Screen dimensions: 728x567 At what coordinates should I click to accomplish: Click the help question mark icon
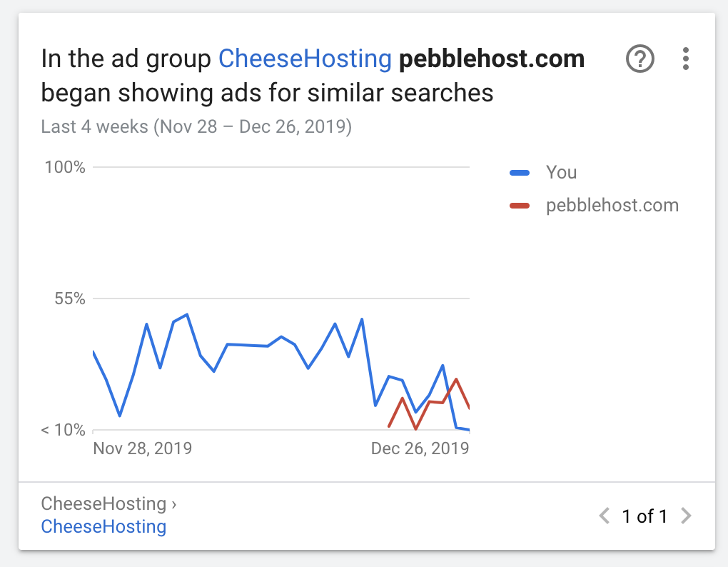(639, 59)
